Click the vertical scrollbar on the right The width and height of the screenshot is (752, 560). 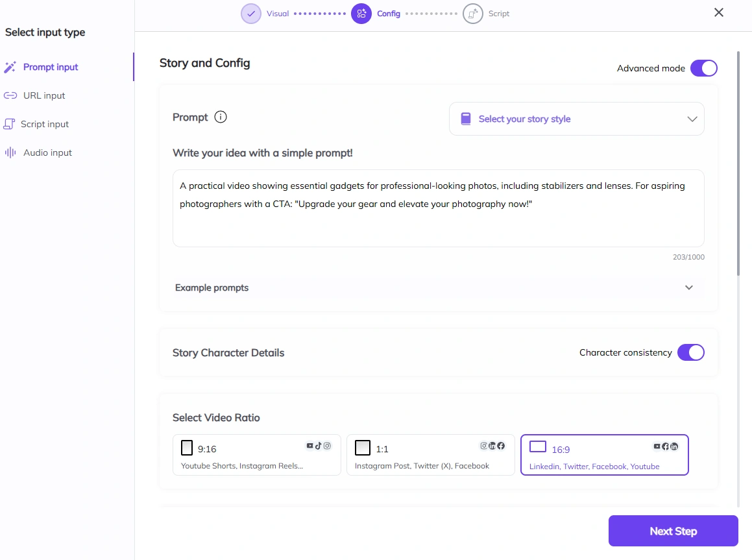point(738,163)
